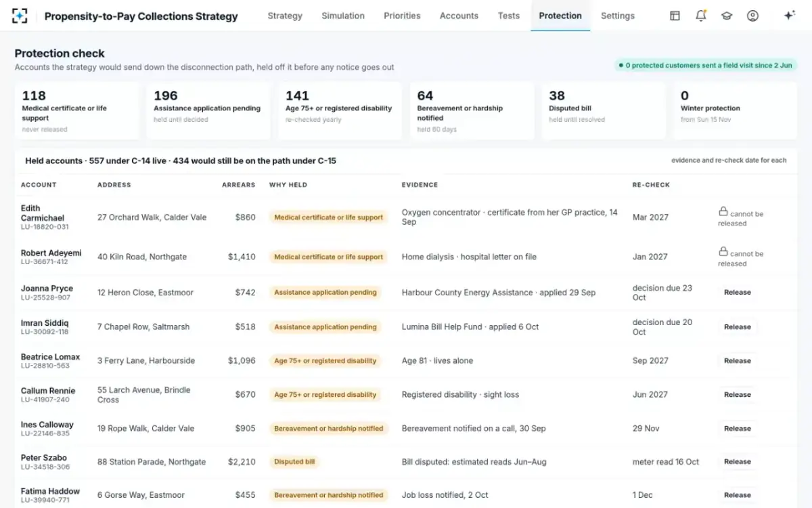The image size is (812, 508).
Task: Release Ines Calloway's held account
Action: (x=738, y=429)
